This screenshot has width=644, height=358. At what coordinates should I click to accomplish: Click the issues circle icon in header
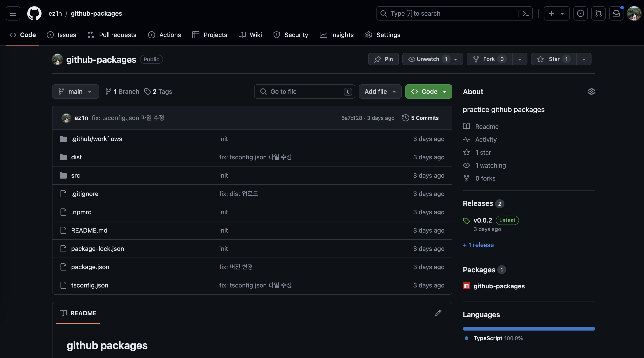[x=580, y=13]
